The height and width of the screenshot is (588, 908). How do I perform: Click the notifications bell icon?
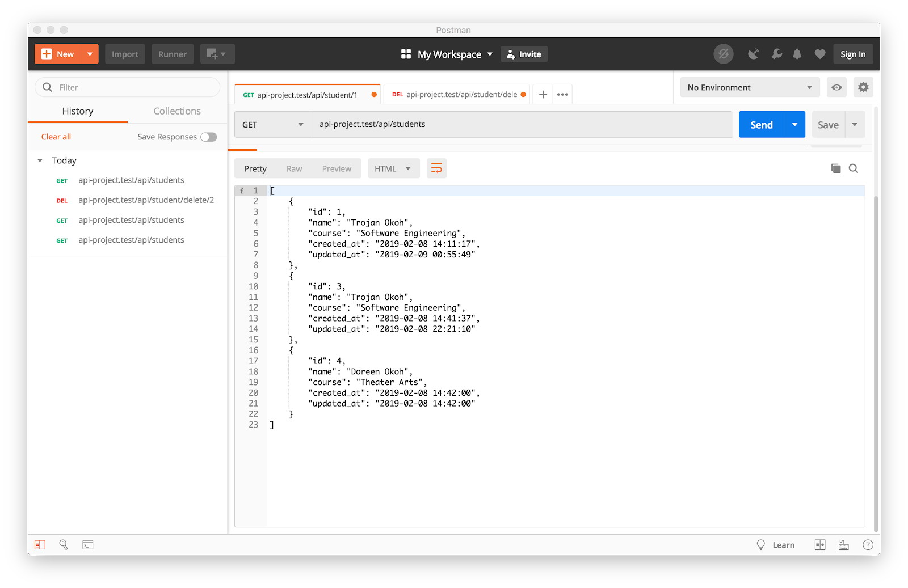click(797, 54)
